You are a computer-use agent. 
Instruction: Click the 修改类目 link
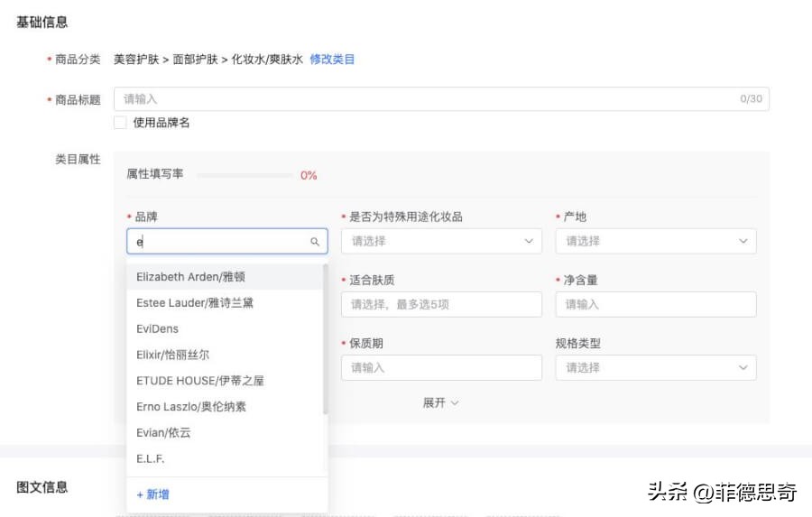tap(332, 60)
